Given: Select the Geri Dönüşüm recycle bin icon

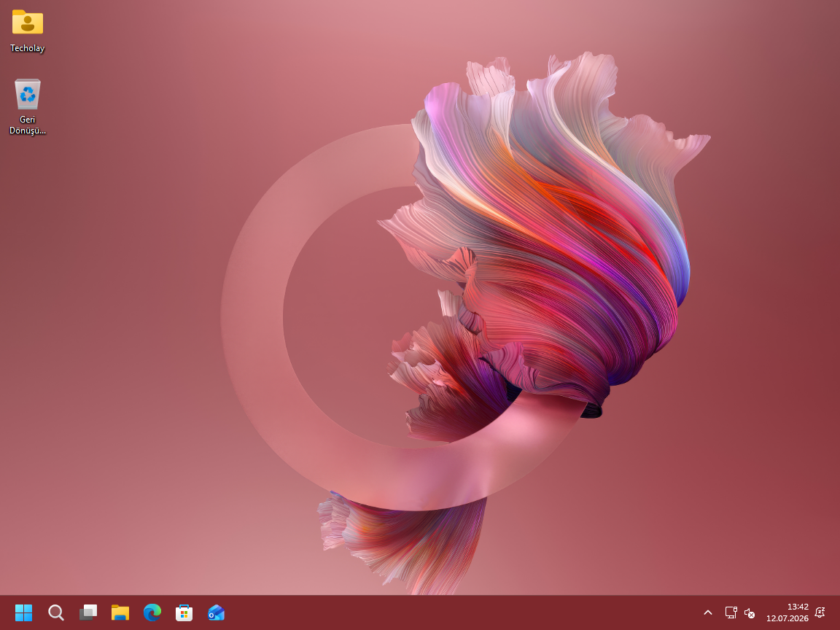Looking at the screenshot, I should (x=27, y=94).
